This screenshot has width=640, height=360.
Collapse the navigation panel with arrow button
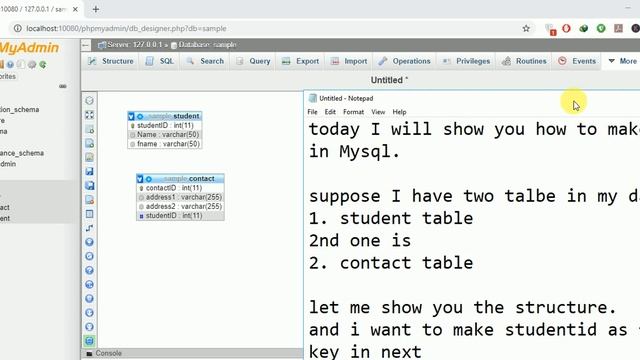(x=86, y=45)
